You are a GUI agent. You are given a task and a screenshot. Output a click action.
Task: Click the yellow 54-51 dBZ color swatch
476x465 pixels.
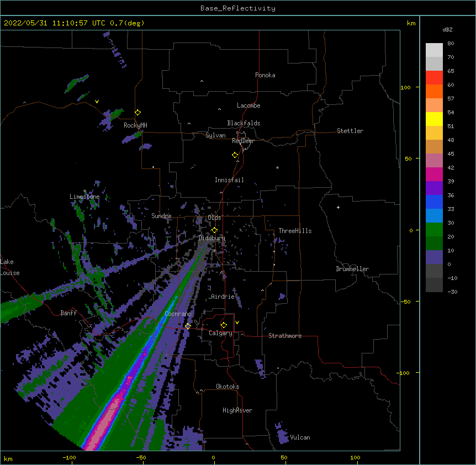[434, 119]
